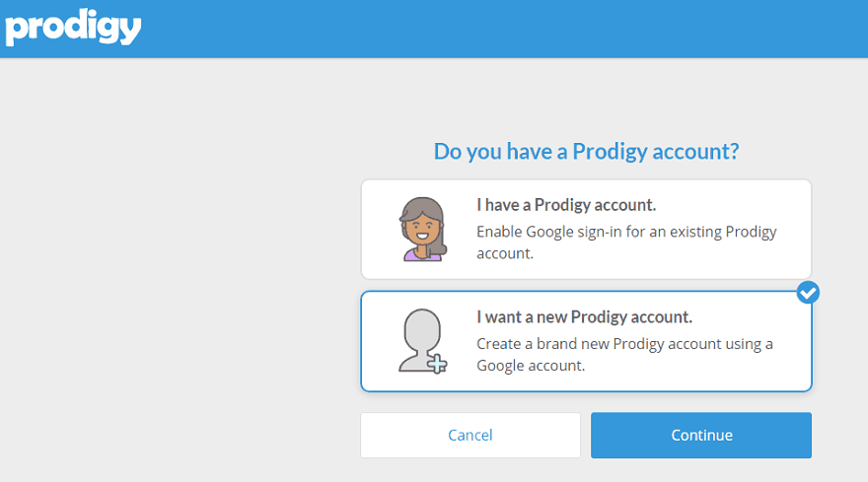Image resolution: width=868 pixels, height=482 pixels.
Task: Click the plus sign on the silhouette icon
Action: [x=437, y=364]
